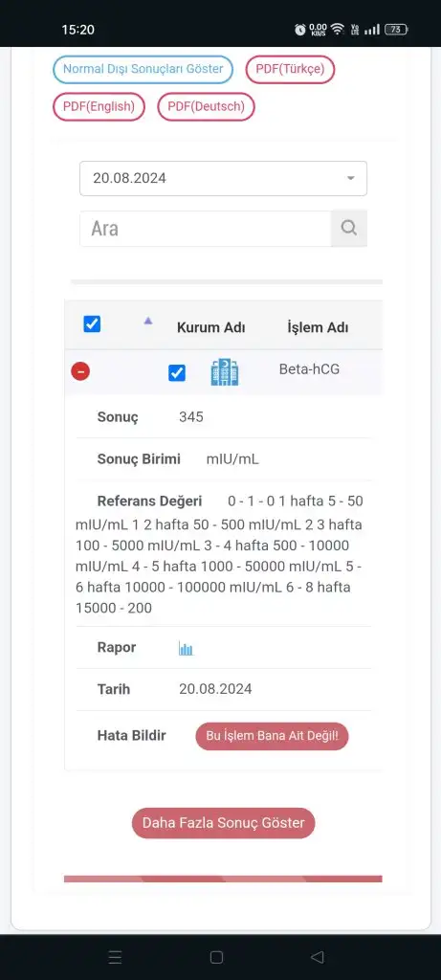Viewport: 441px width, 980px height.
Task: Focus the Ara search input field
Action: pyautogui.click(x=205, y=228)
